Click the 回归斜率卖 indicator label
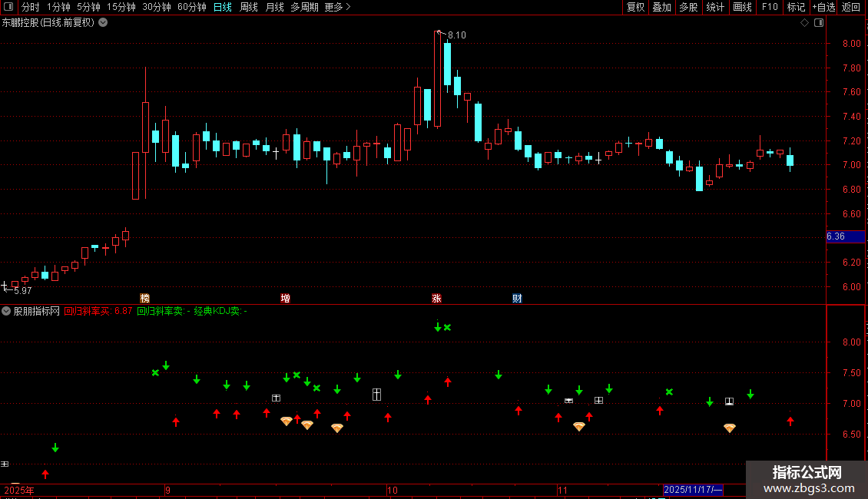Viewport: 868px width, 499px height. tap(164, 311)
